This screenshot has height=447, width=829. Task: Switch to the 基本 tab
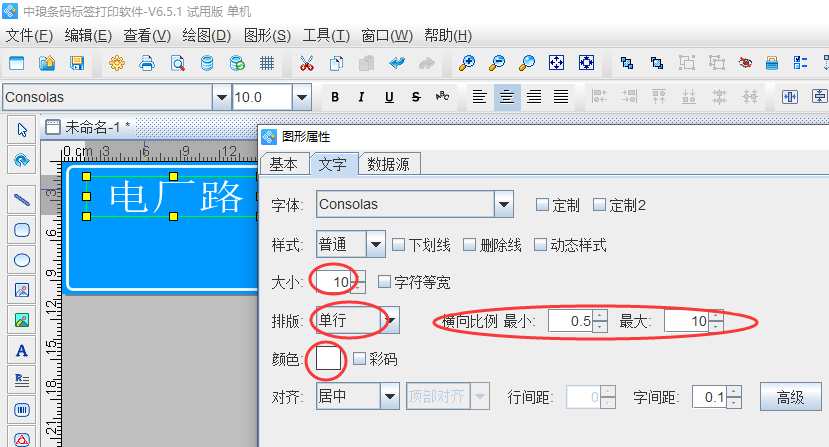283,164
